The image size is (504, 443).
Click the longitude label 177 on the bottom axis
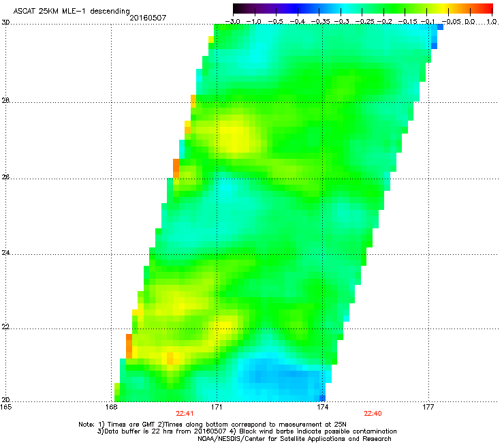428,408
